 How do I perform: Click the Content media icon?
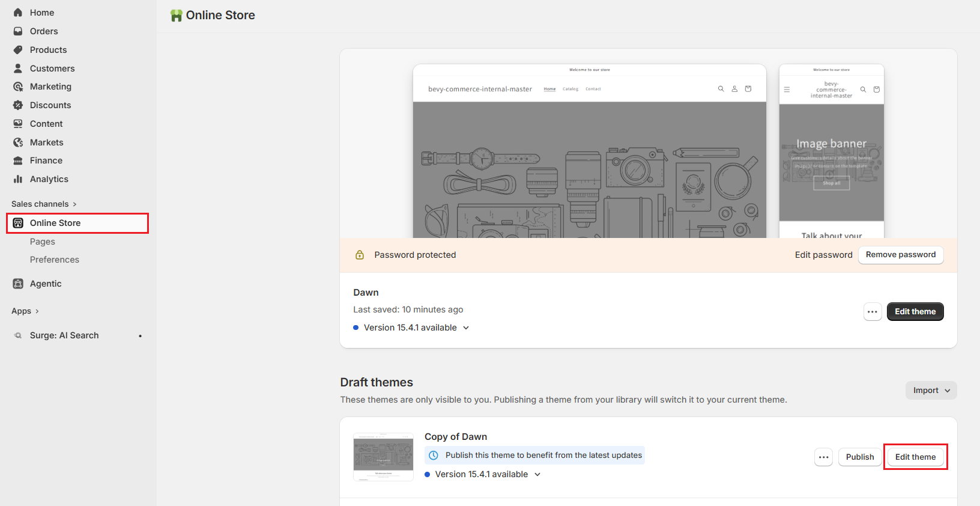tap(18, 124)
